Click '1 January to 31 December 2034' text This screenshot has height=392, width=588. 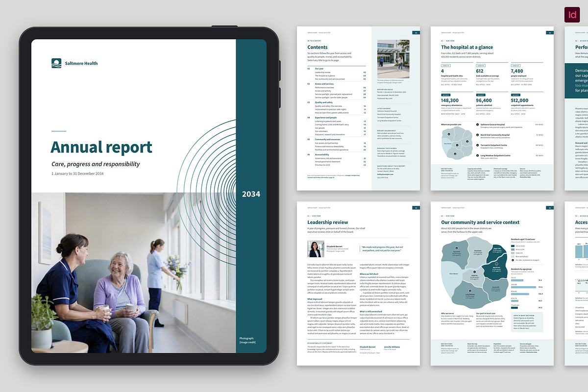pyautogui.click(x=77, y=174)
